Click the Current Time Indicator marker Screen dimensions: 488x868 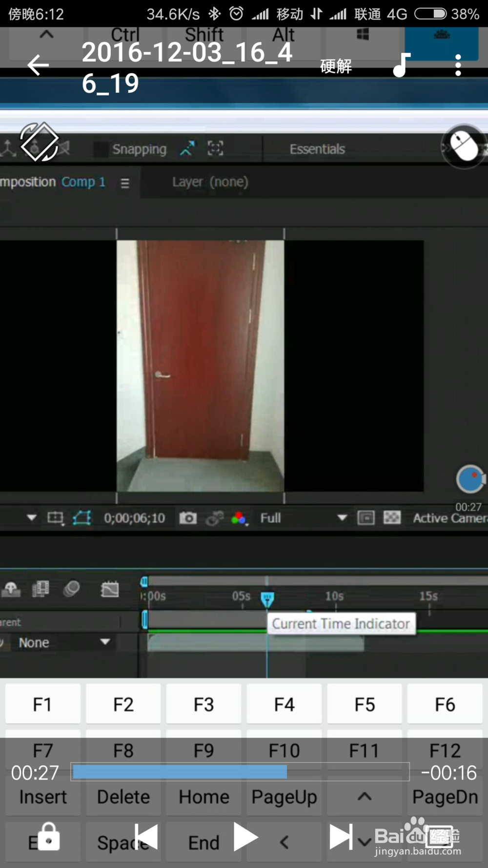pyautogui.click(x=267, y=599)
